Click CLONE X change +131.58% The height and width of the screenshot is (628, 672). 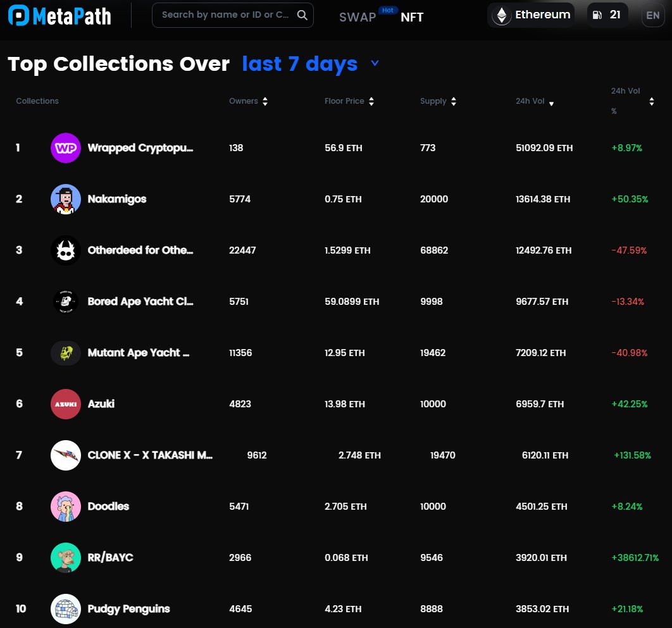[x=633, y=455]
